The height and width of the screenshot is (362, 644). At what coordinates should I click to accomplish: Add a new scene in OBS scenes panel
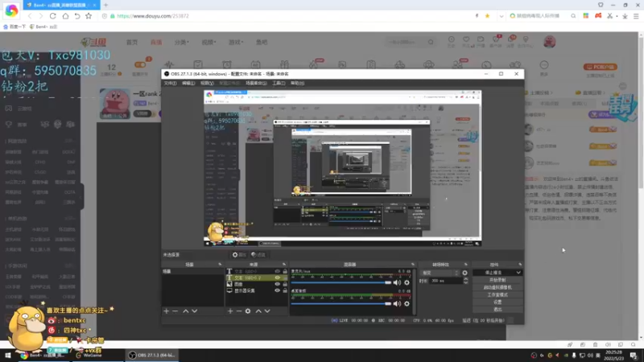pos(167,311)
